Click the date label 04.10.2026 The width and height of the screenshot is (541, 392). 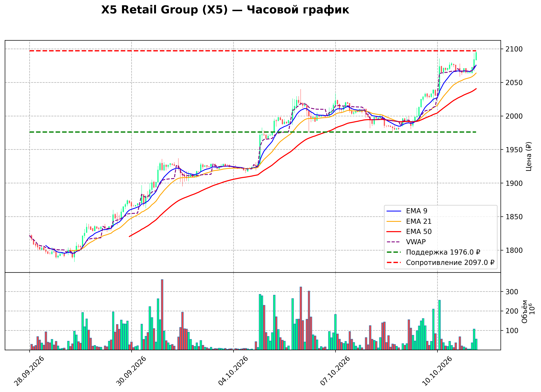click(x=233, y=371)
